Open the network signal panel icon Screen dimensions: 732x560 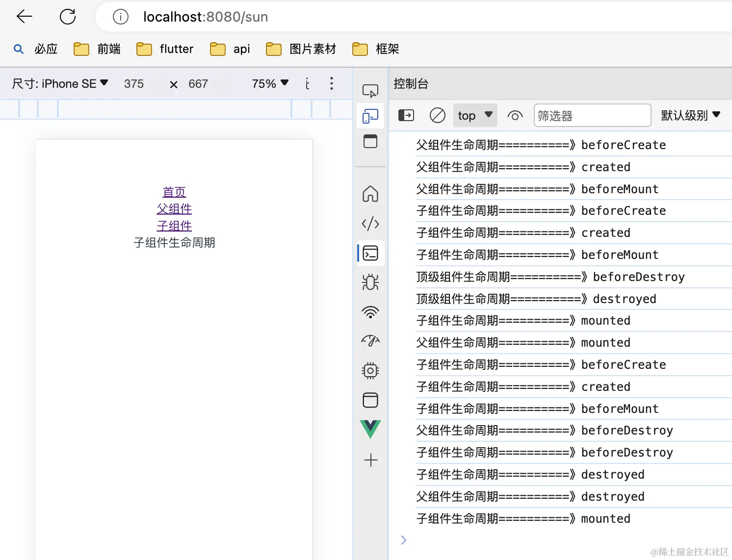coord(370,311)
